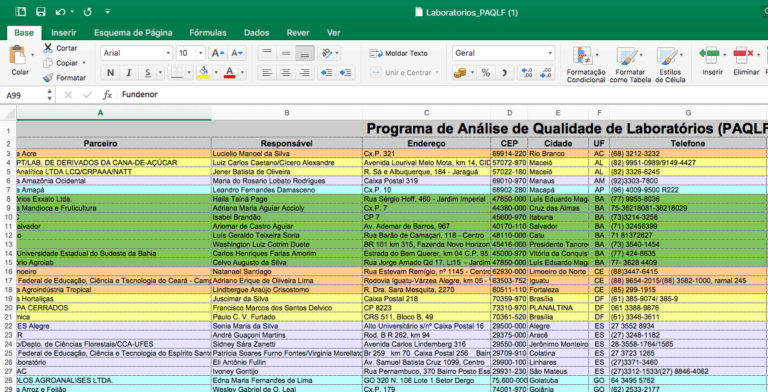Viewport: 768px width, 392px height.
Task: Toggle bottom vertical alignment
Action: (305, 53)
